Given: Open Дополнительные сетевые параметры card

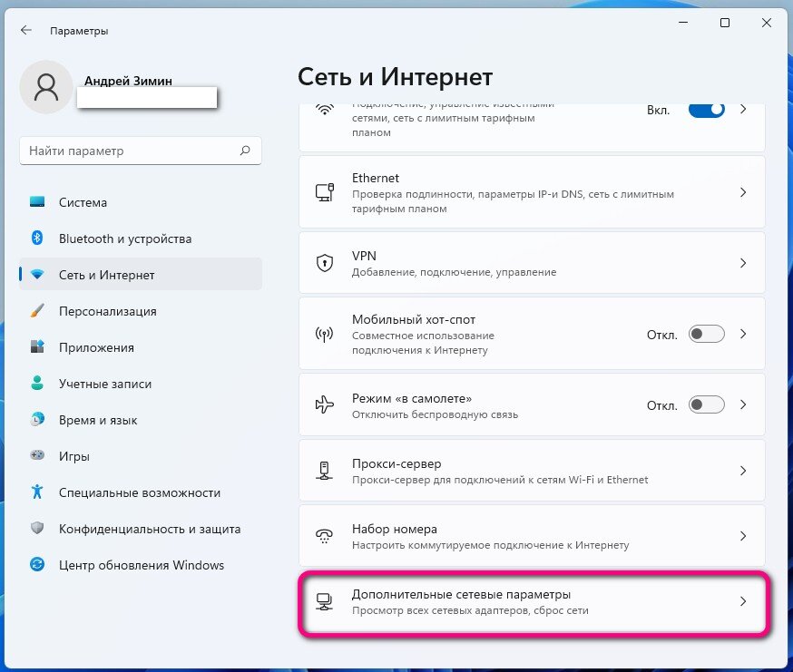Looking at the screenshot, I should coord(532,601).
